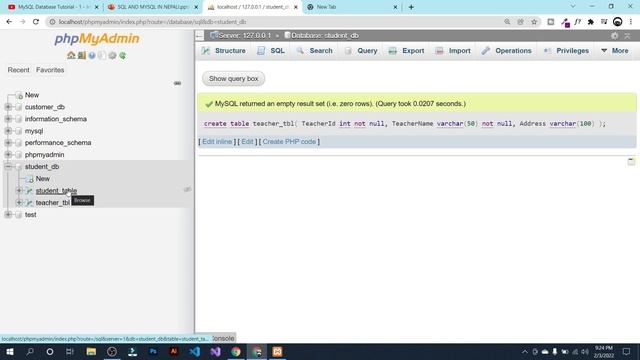The height and width of the screenshot is (360, 640).
Task: Open the phpMyAdmin documentation help icon
Action: coord(92,55)
